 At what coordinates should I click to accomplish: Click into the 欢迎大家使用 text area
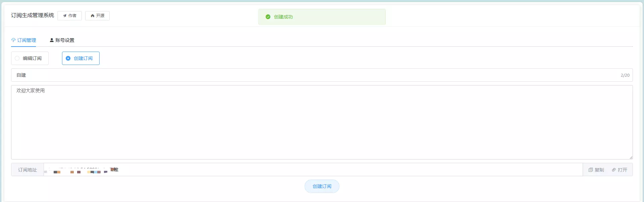tap(322, 122)
